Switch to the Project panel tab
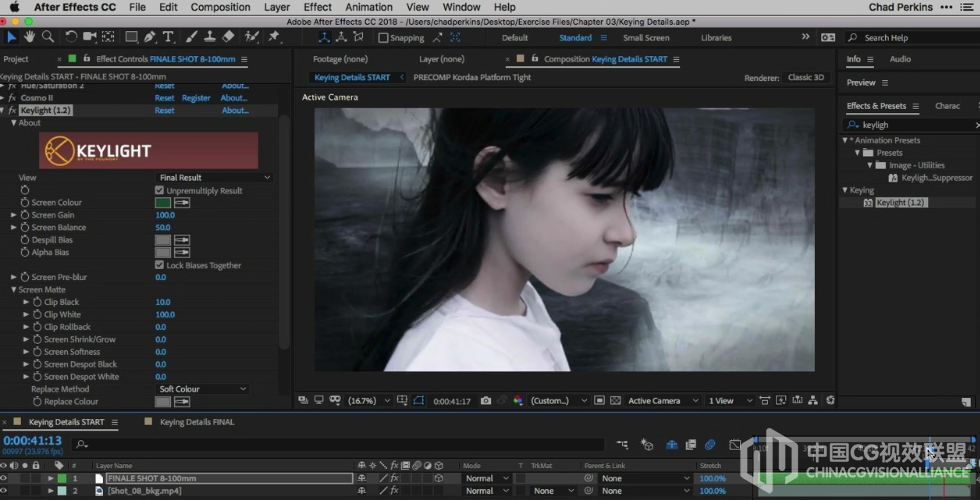 coord(16,59)
